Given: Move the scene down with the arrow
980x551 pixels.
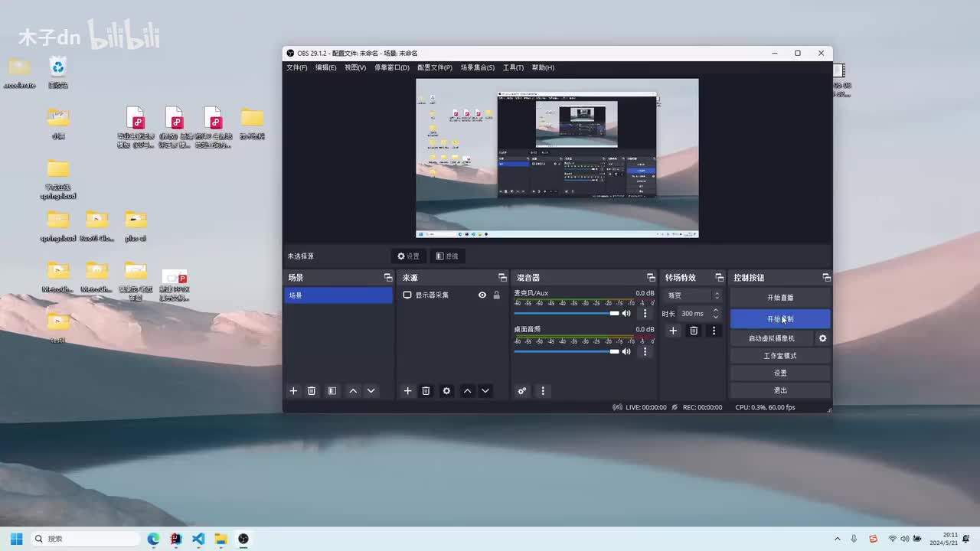Looking at the screenshot, I should pyautogui.click(x=371, y=391).
